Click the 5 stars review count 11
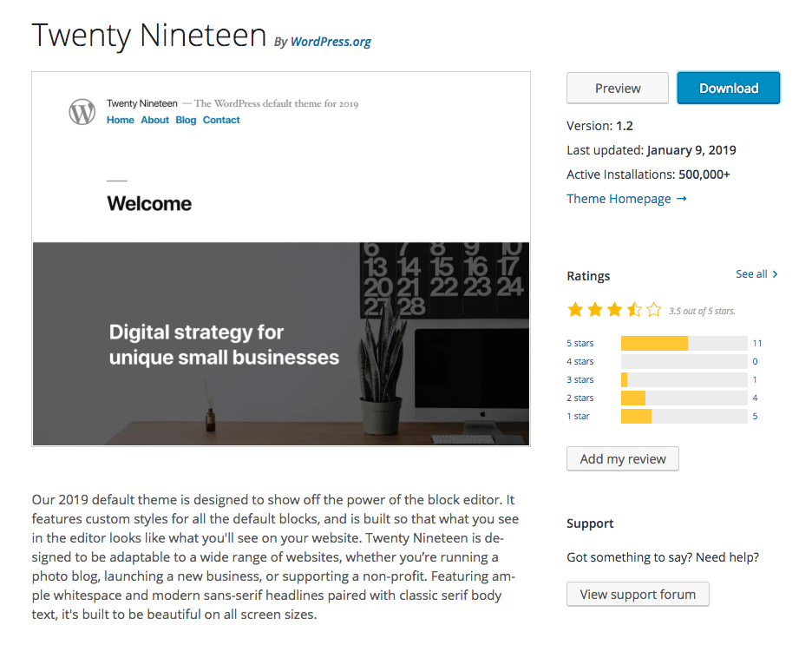 click(x=757, y=344)
